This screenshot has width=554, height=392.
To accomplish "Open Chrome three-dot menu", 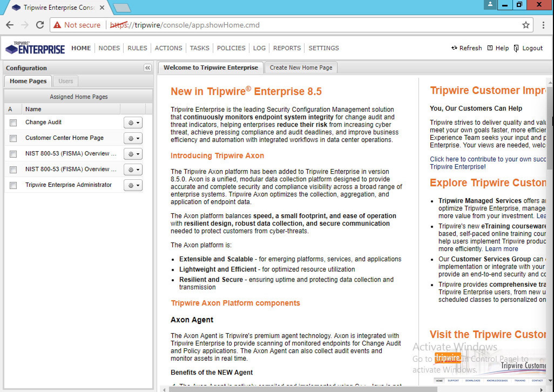I will [543, 25].
